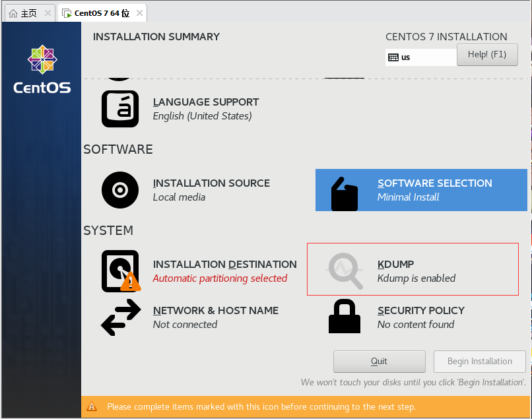Open Language Support icon

(120, 109)
